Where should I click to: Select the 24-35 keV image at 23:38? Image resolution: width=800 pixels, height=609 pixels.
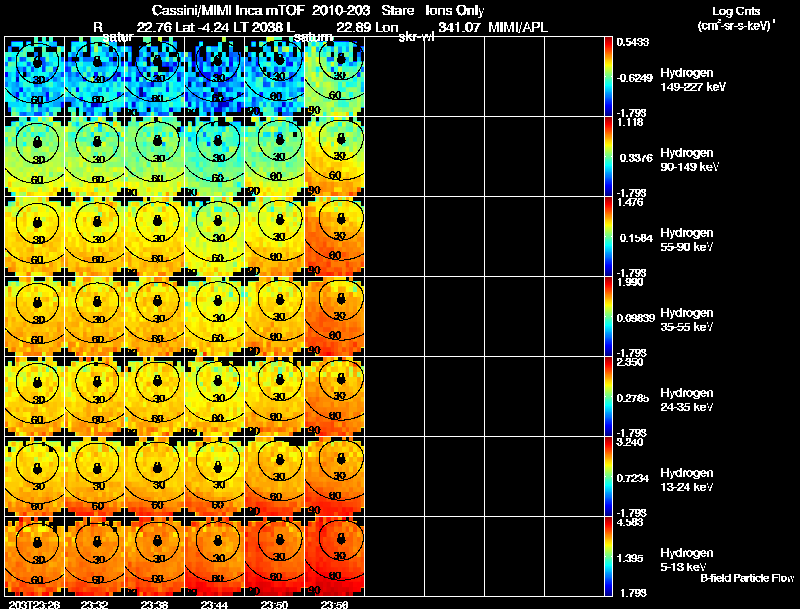pyautogui.click(x=155, y=396)
